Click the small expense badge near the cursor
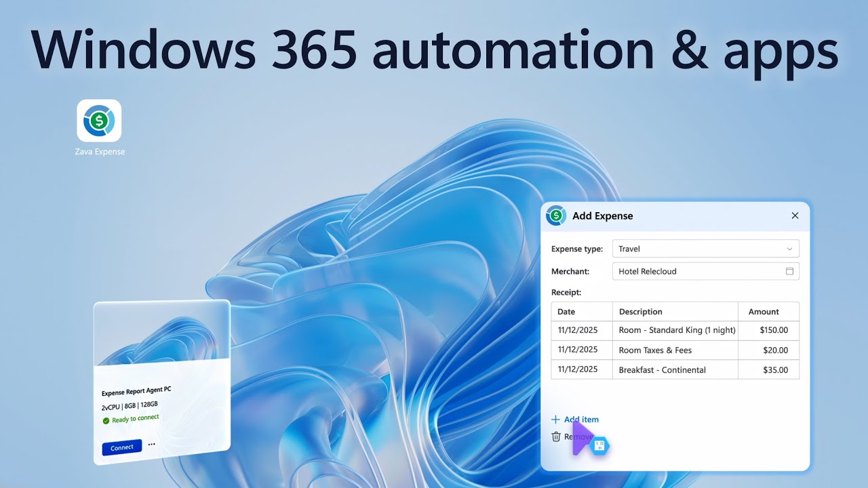This screenshot has width=868, height=488. pyautogui.click(x=599, y=445)
